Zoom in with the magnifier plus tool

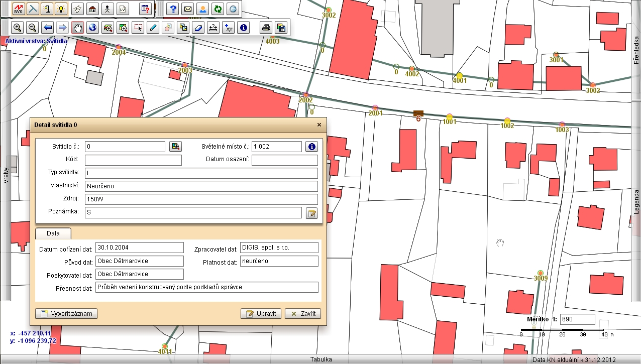pos(17,28)
